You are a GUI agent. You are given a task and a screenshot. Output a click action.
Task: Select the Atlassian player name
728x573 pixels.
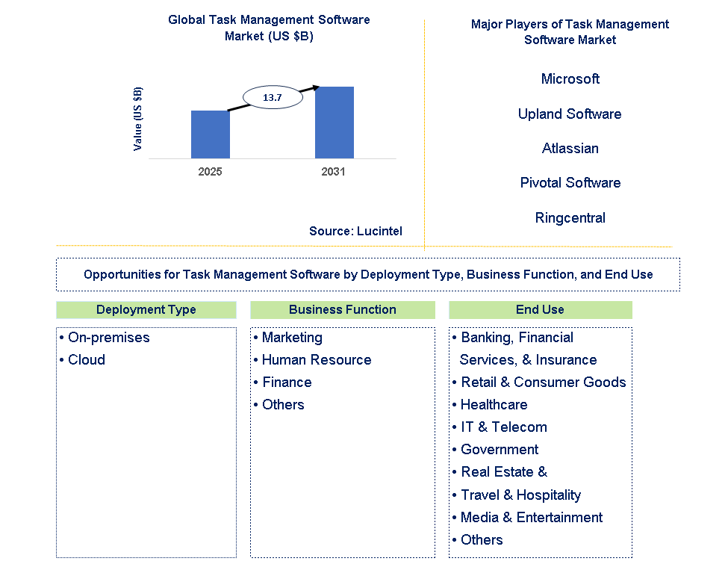coord(570,148)
